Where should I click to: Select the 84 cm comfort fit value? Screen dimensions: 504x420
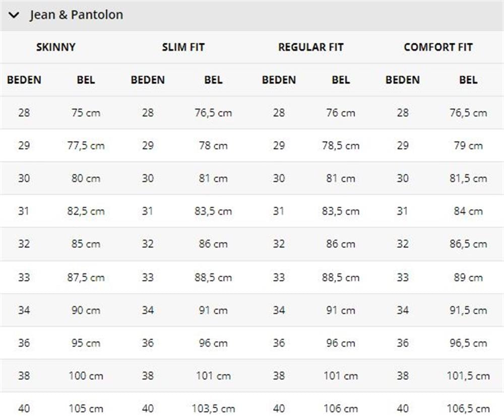[x=468, y=211]
